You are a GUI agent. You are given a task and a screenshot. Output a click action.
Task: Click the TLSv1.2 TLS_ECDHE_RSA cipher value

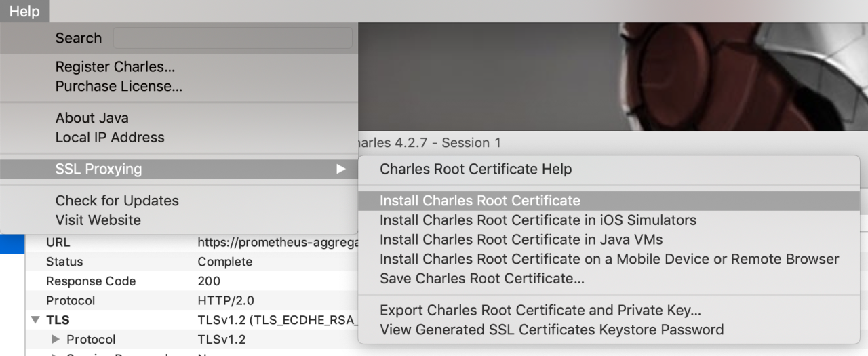(277, 320)
